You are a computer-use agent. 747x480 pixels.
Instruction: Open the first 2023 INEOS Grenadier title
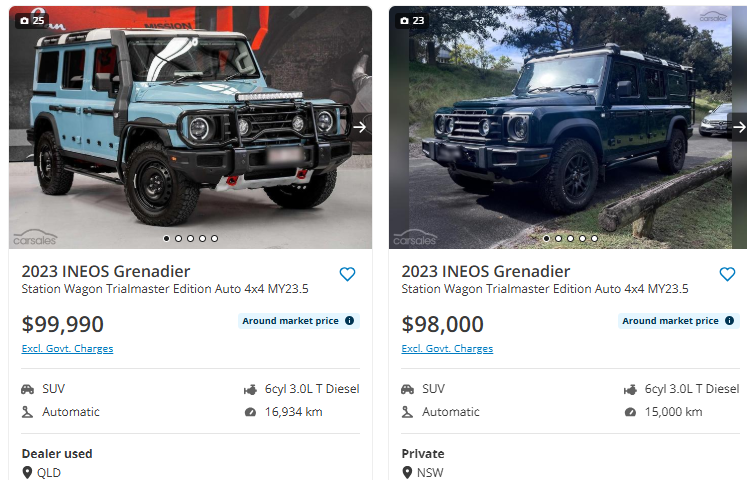point(106,271)
